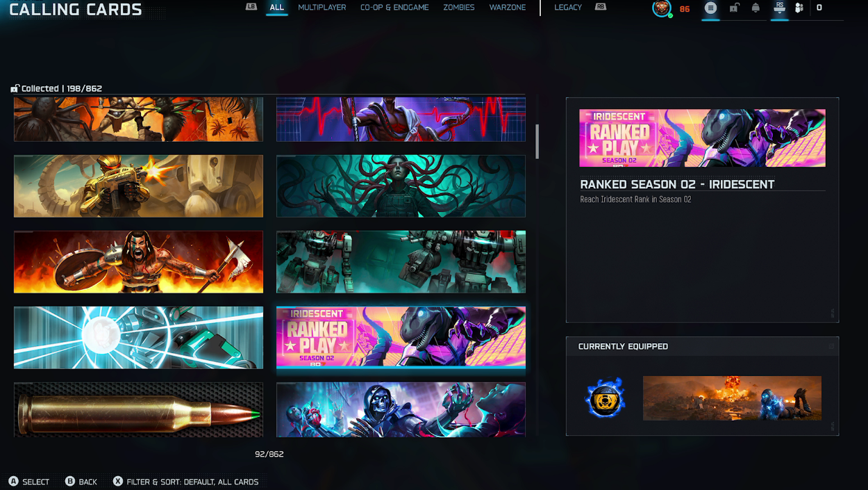Click the calling card list scrollbar

click(537, 141)
